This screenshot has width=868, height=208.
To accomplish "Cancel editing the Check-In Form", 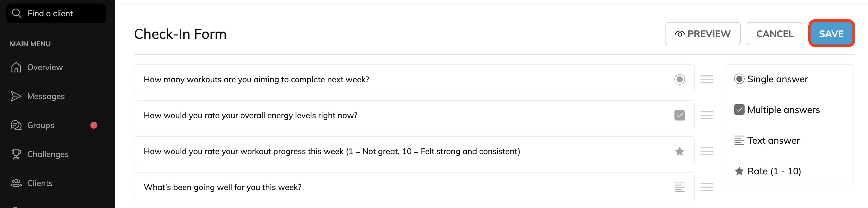I will coord(774,34).
